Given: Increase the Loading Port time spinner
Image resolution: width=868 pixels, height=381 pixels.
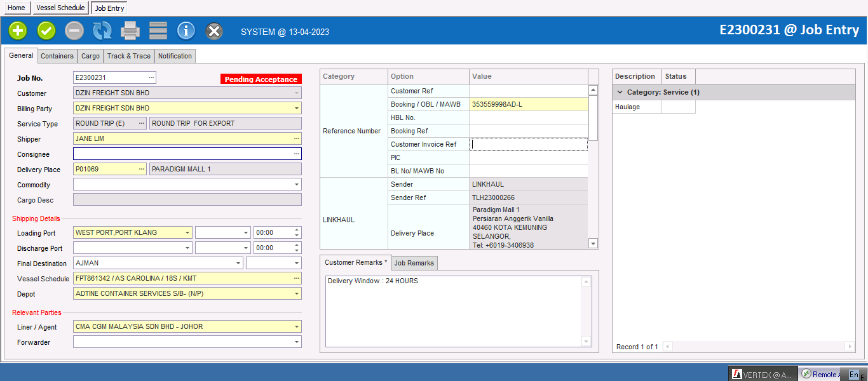Looking at the screenshot, I should tap(297, 230).
